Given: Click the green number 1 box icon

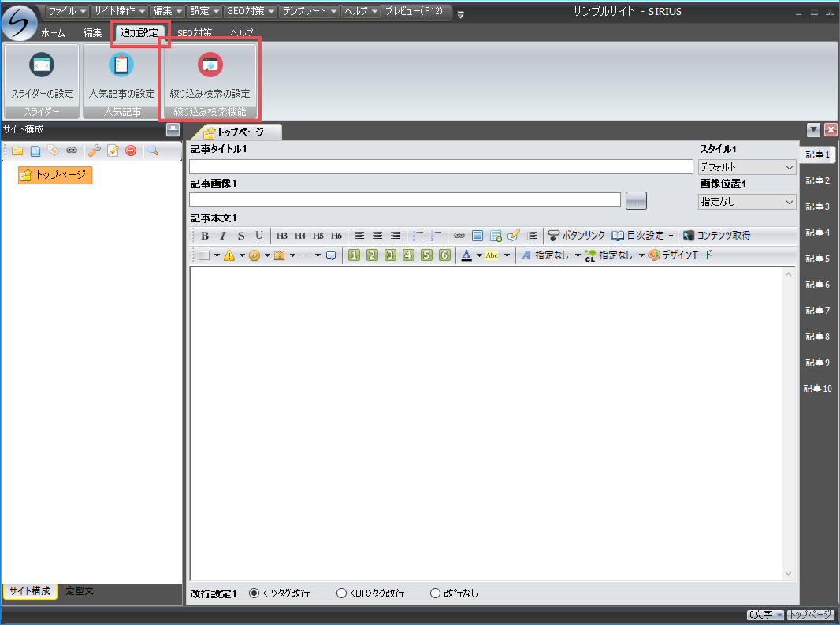Looking at the screenshot, I should pyautogui.click(x=354, y=255).
